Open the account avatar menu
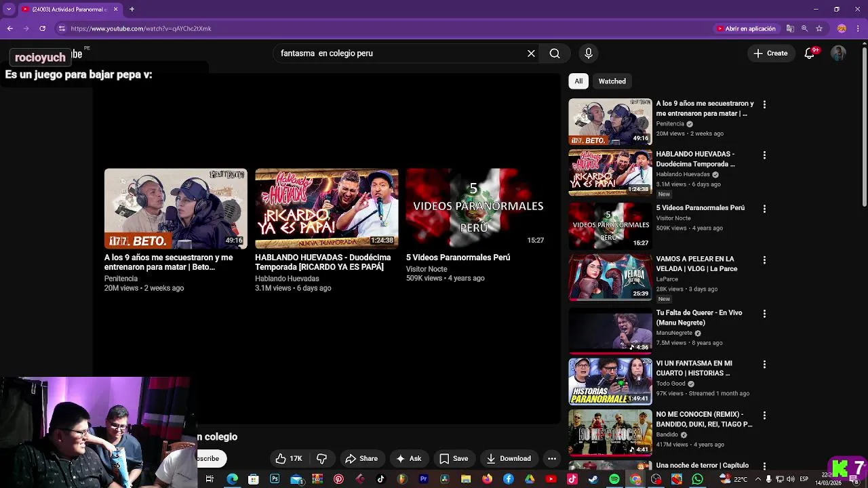 coord(839,54)
